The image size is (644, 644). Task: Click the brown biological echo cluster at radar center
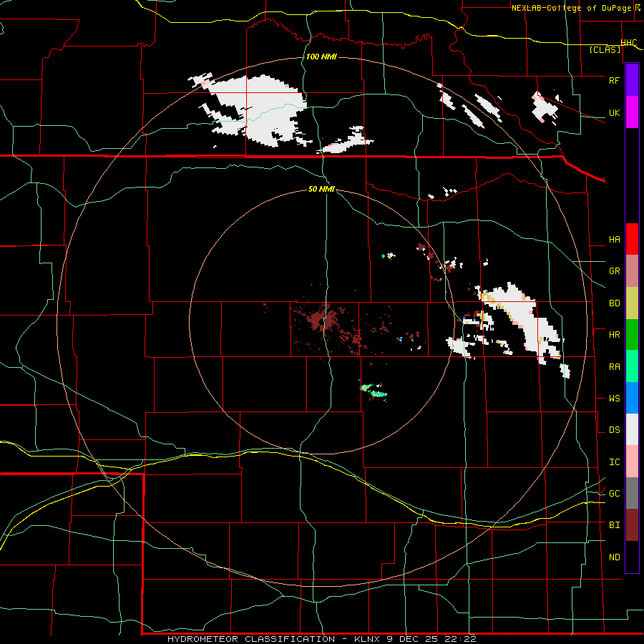324,320
